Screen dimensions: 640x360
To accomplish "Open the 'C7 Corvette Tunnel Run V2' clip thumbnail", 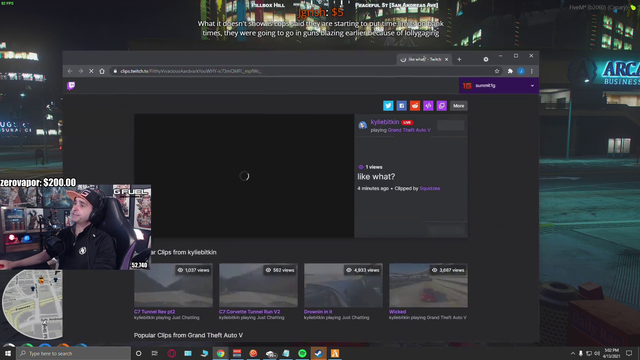I will click(258, 285).
